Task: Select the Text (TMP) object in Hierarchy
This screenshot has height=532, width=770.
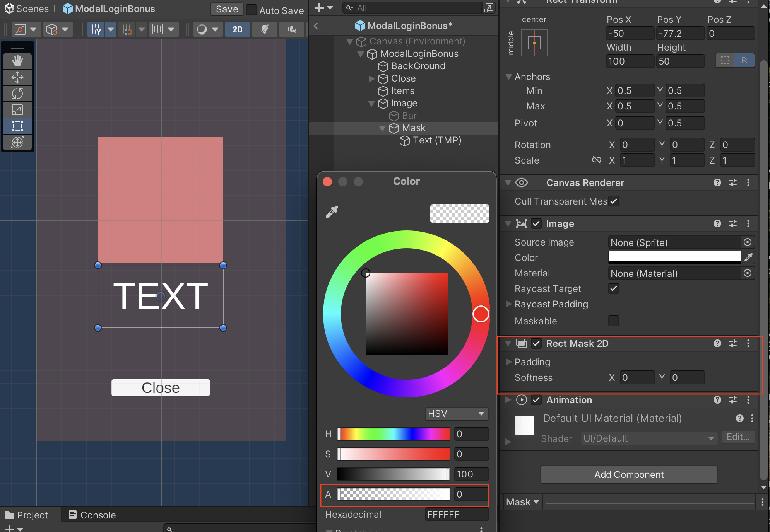Action: point(436,140)
